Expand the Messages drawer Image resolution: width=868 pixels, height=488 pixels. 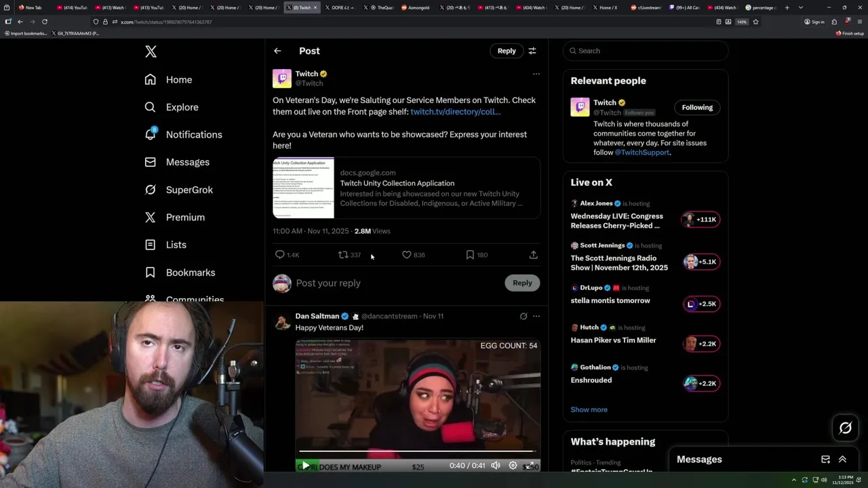point(843,460)
